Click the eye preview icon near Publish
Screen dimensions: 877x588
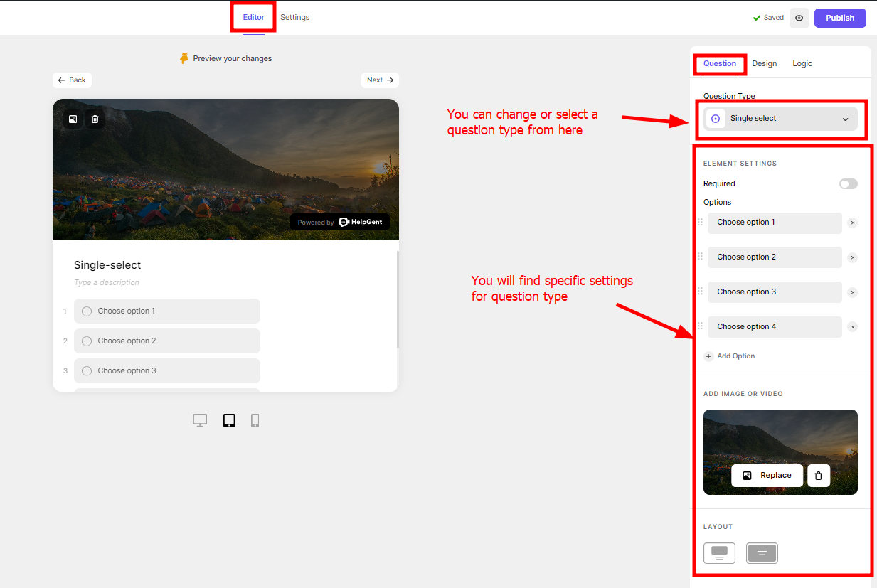point(799,18)
